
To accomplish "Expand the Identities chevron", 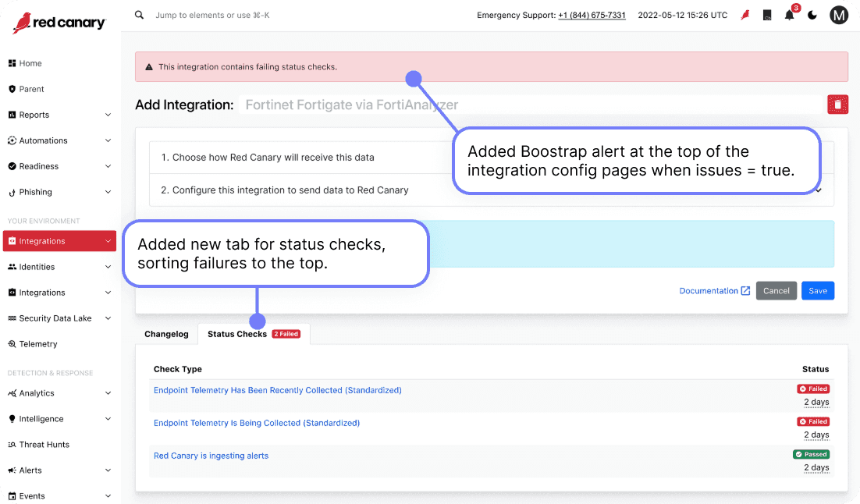I will click(108, 267).
